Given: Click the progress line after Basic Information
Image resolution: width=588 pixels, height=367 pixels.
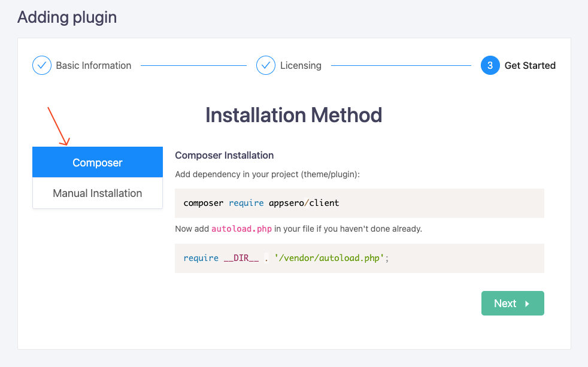Looking at the screenshot, I should [193, 65].
